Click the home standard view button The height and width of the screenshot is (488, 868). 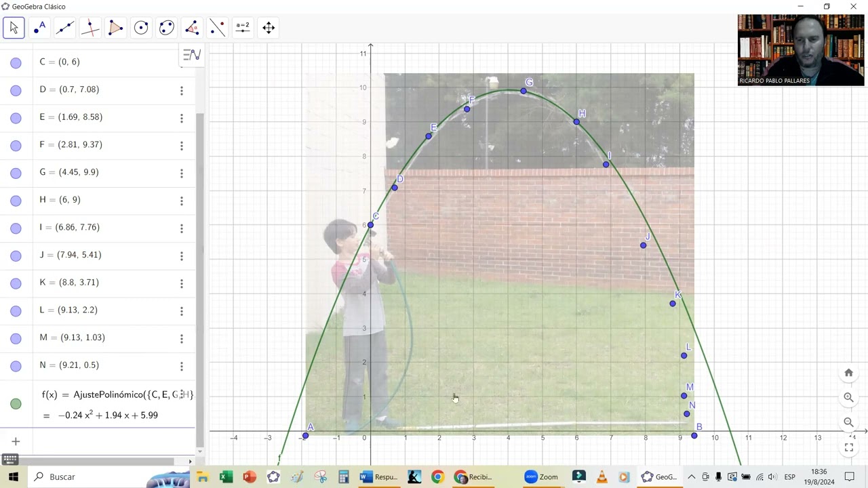(x=848, y=373)
